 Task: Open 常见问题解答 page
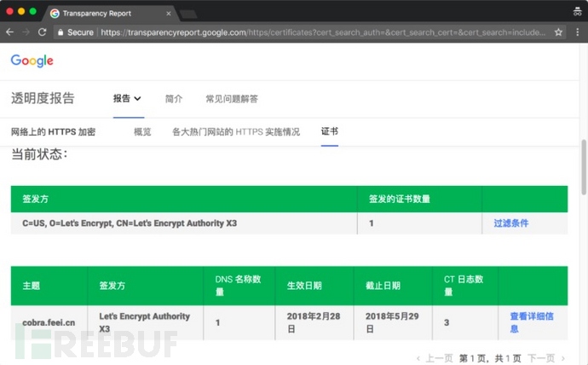coord(232,99)
